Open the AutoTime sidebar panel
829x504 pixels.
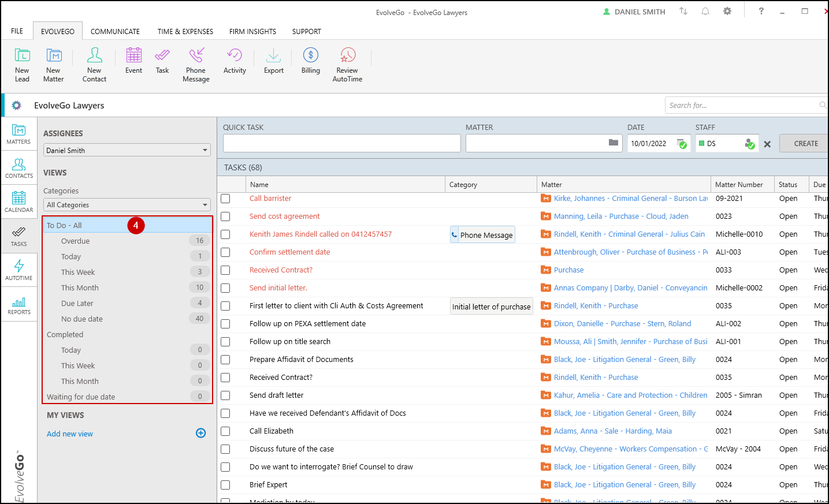[x=18, y=270]
